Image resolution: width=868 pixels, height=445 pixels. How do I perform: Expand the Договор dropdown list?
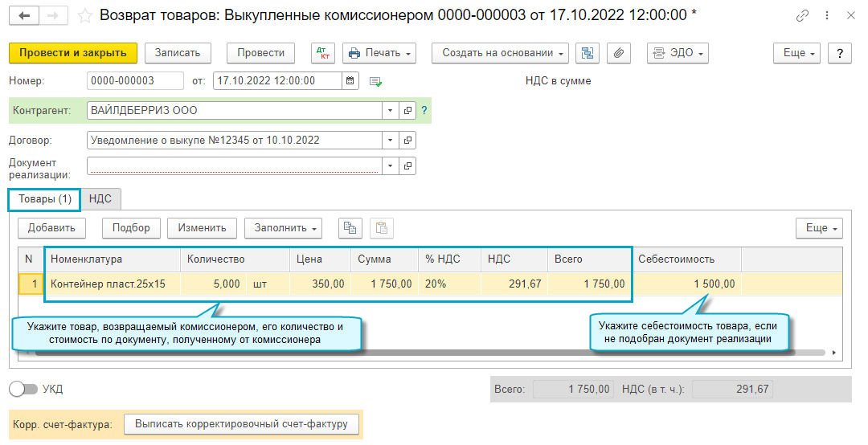tap(390, 140)
